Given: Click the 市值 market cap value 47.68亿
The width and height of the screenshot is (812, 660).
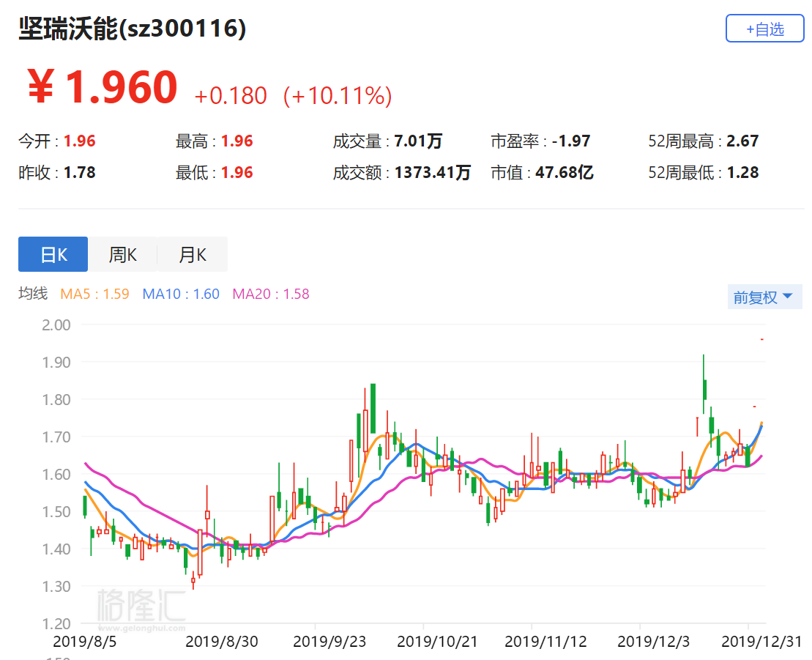Looking at the screenshot, I should click(565, 173).
